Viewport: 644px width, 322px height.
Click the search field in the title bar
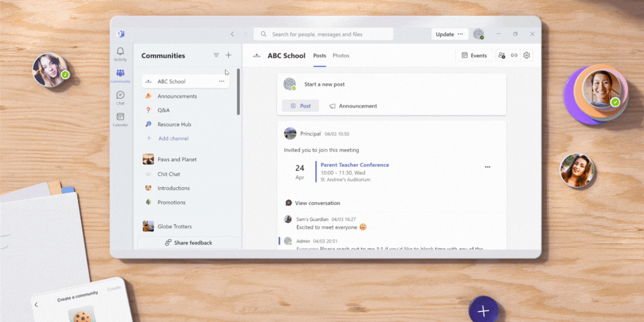coord(323,34)
